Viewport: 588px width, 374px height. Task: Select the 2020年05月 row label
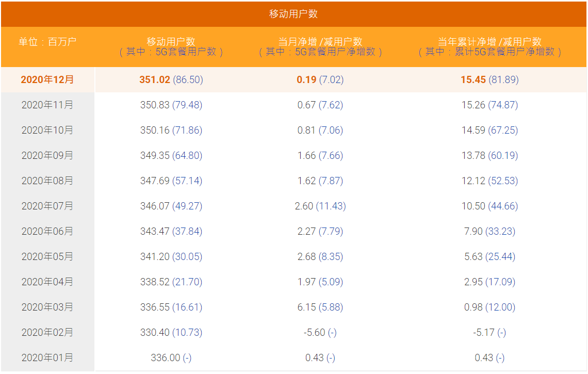click(x=47, y=256)
